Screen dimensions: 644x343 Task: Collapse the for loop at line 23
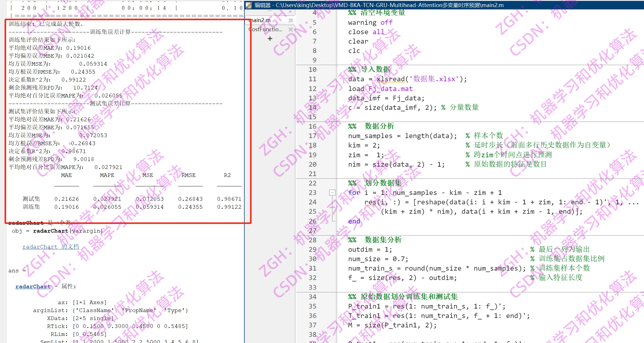[332, 193]
